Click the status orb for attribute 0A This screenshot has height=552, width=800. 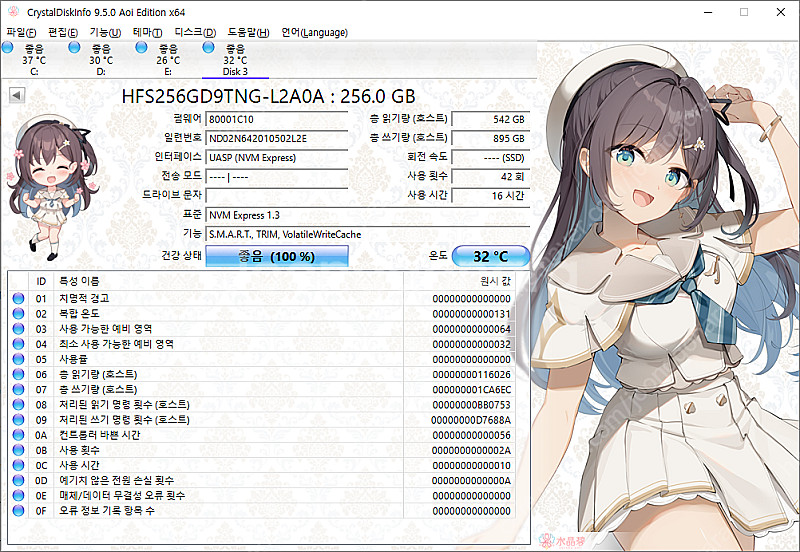pyautogui.click(x=18, y=435)
